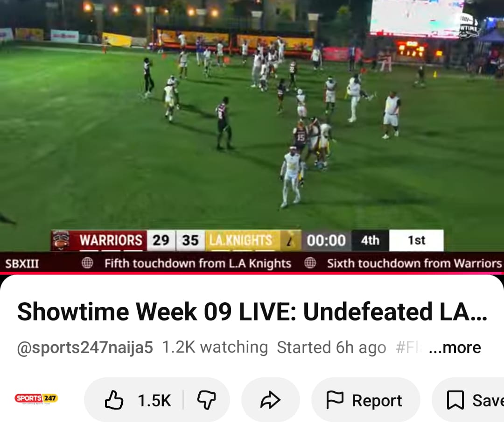Tap the globe icon before Sixth touchdown

coord(310,263)
